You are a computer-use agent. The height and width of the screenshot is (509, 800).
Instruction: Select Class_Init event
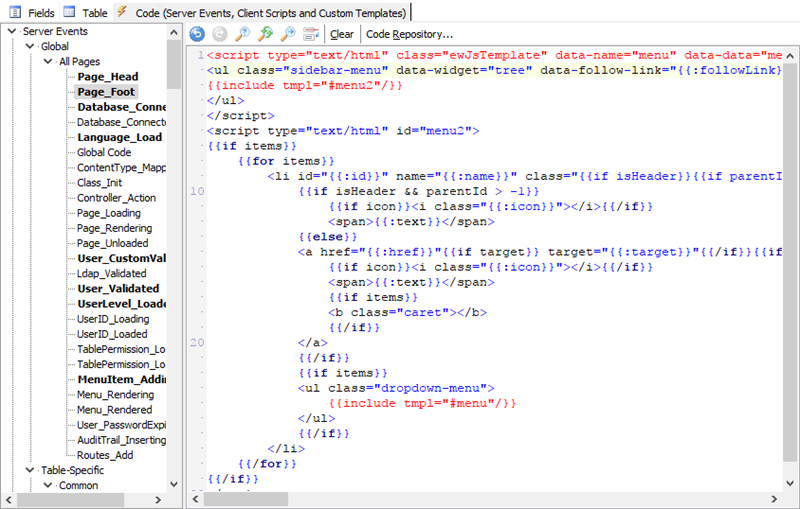click(99, 183)
